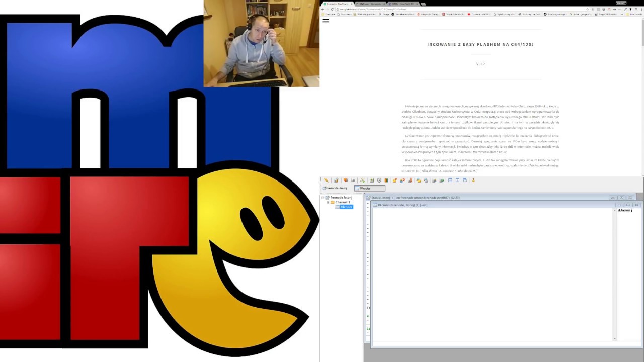
Task: Click the heading IRCOWANIE Z EASY FLASHEM
Action: [480, 44]
